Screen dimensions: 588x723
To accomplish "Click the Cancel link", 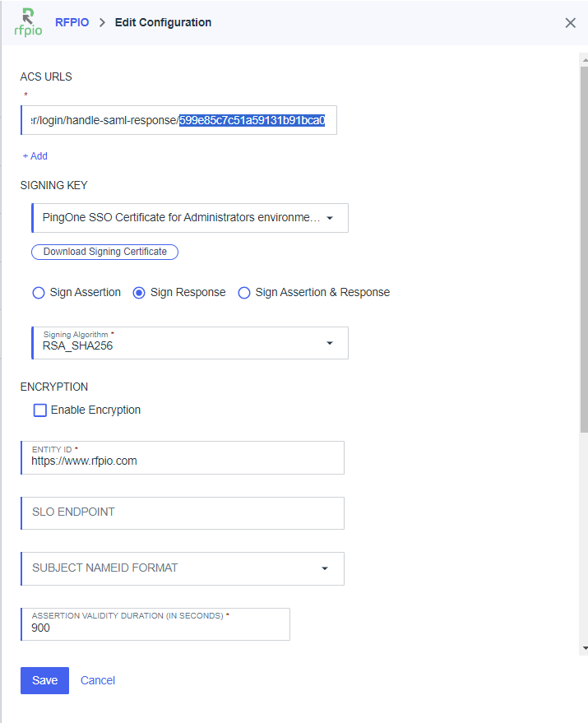I will tap(98, 680).
